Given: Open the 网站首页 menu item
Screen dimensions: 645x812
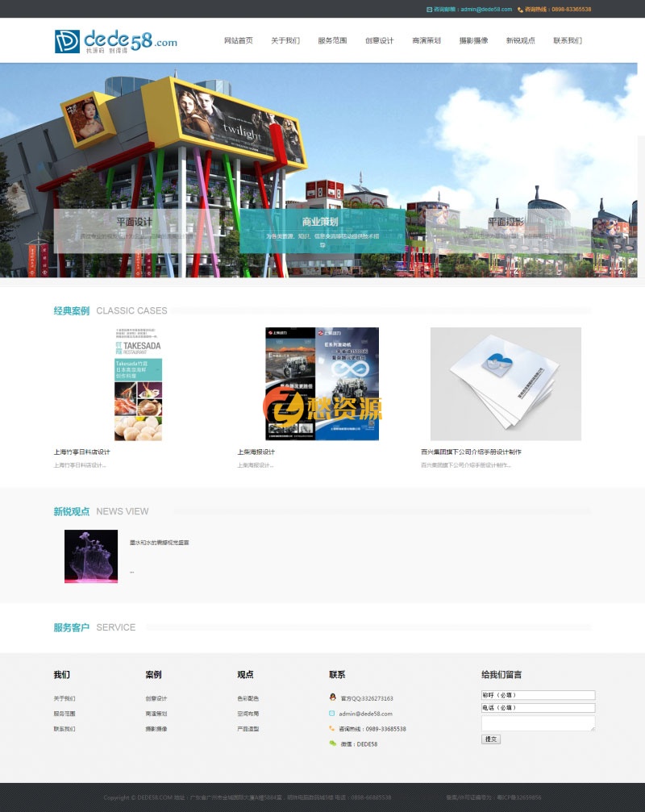Looking at the screenshot, I should point(238,40).
